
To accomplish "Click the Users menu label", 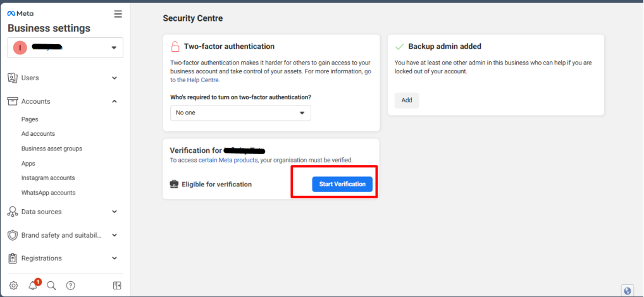I will click(x=30, y=78).
